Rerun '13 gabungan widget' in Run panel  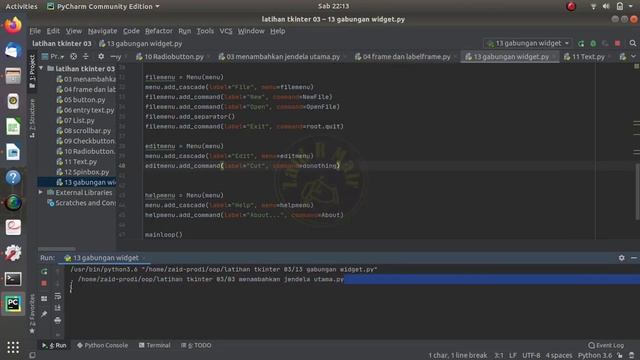coord(44,271)
